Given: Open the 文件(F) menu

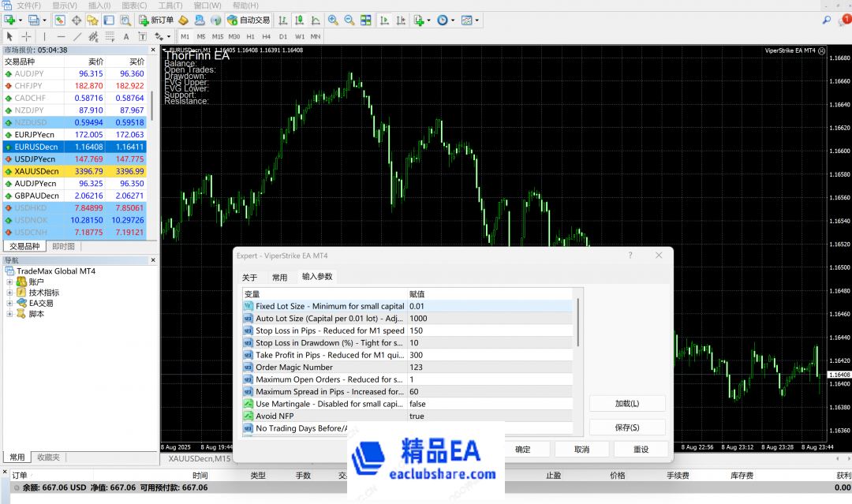Looking at the screenshot, I should click(29, 6).
